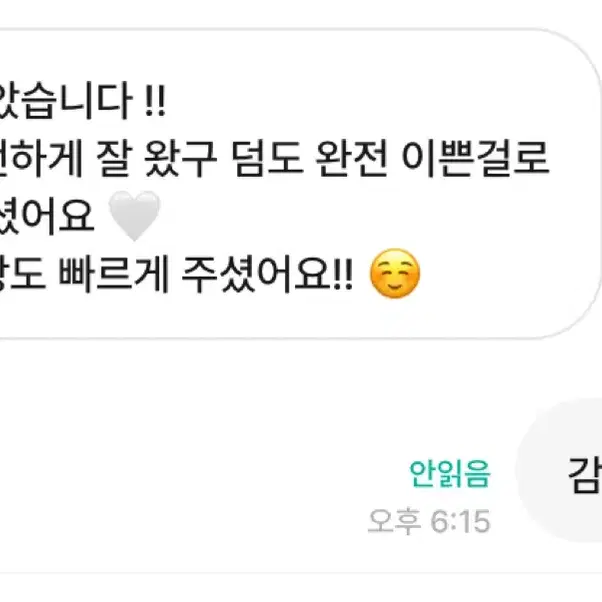602x602 pixels.
Task: Tap the word 이쁜걸로 in message
Action: click(475, 159)
